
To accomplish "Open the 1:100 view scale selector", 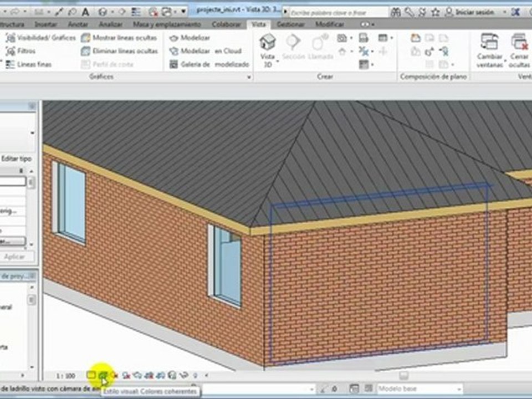I will [x=65, y=376].
